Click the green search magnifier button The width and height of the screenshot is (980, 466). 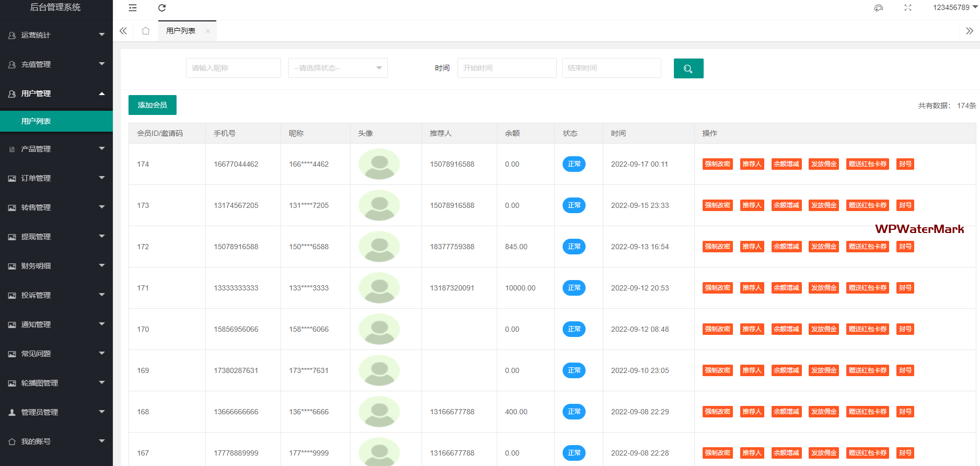(688, 68)
